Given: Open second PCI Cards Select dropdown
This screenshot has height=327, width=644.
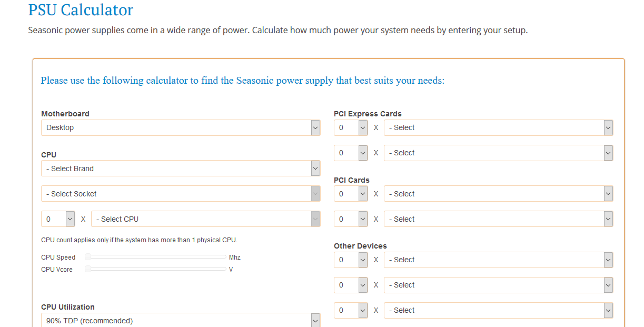Looking at the screenshot, I should [x=499, y=219].
